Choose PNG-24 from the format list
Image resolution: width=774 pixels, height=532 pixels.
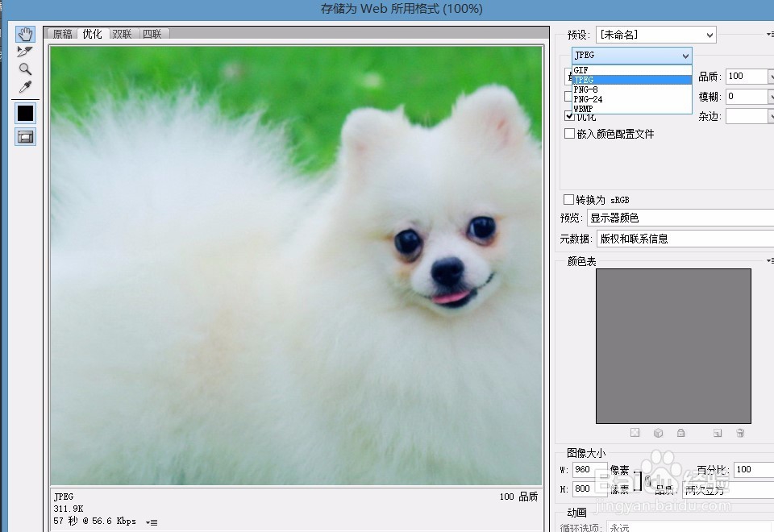click(x=632, y=98)
